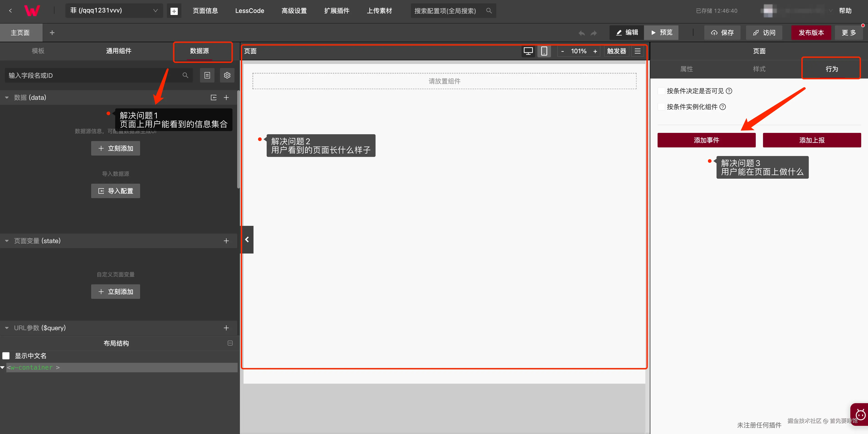The height and width of the screenshot is (434, 868).
Task: Click the import icon in 数据 (data) header
Action: click(214, 97)
